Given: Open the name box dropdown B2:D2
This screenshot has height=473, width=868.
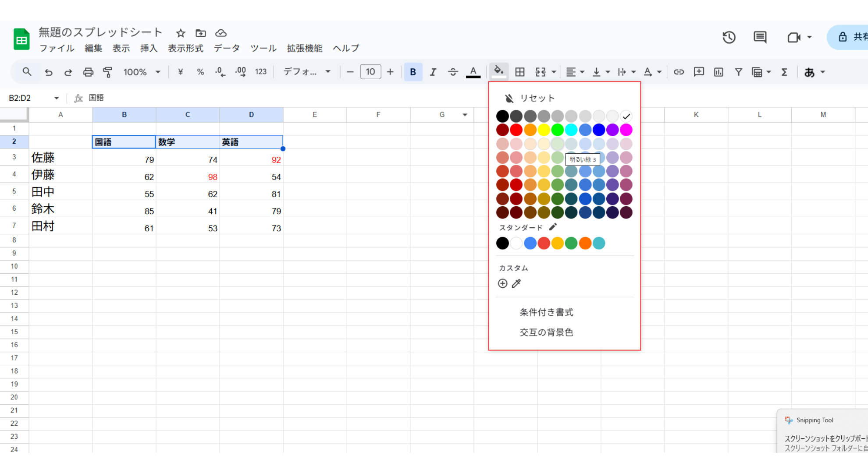Looking at the screenshot, I should click(57, 98).
